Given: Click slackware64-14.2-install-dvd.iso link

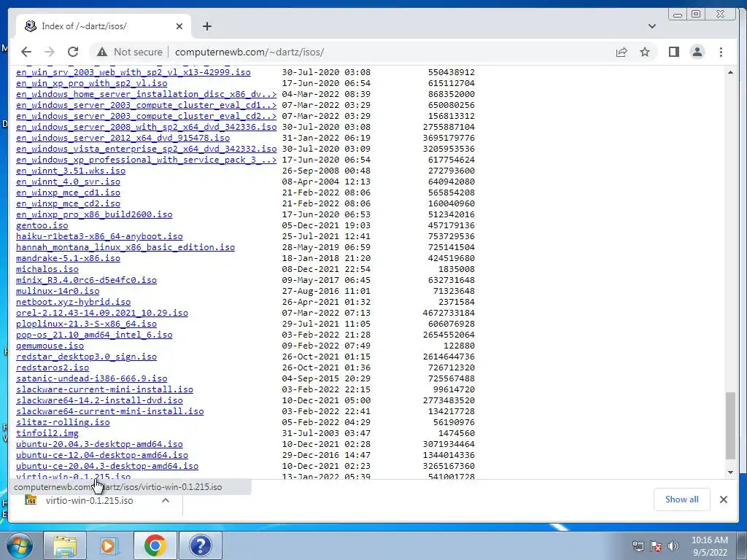Looking at the screenshot, I should coord(99,400).
